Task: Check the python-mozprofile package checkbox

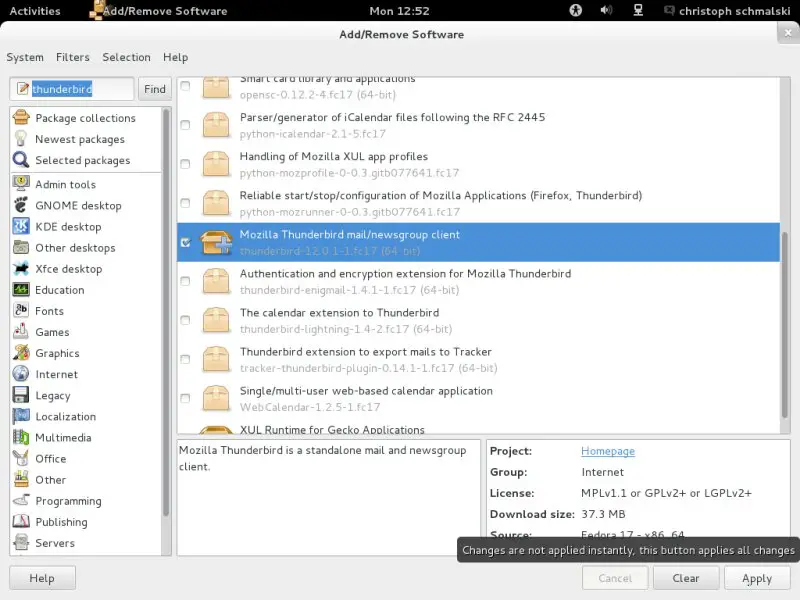Action: [185, 164]
